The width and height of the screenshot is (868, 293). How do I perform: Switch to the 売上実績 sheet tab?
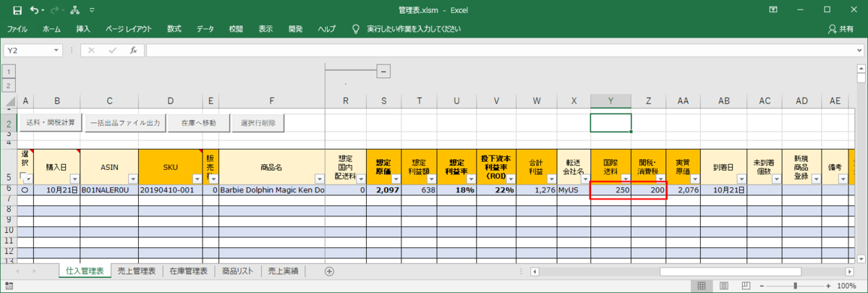pyautogui.click(x=283, y=271)
